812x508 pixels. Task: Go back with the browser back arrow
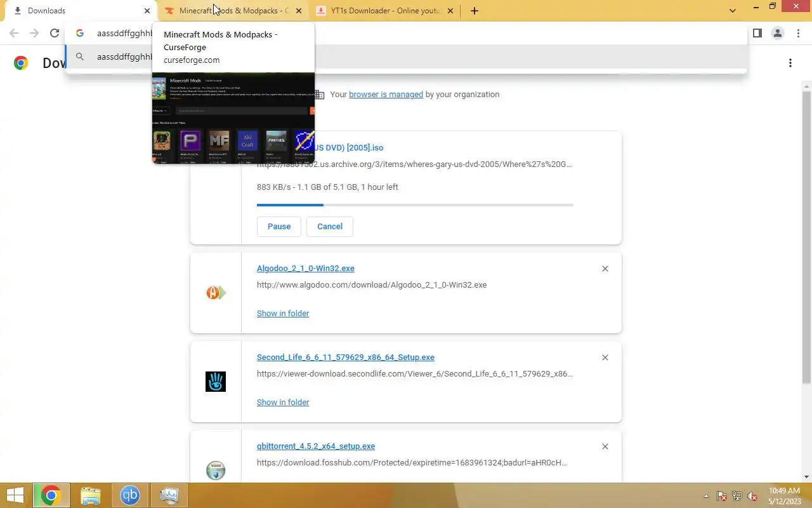click(x=14, y=33)
